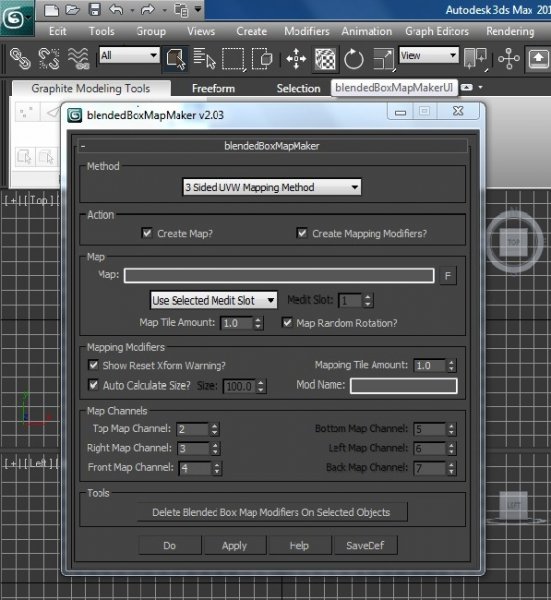Toggle the Window/Crossing selection mode
The image size is (551, 600).
coord(262,59)
